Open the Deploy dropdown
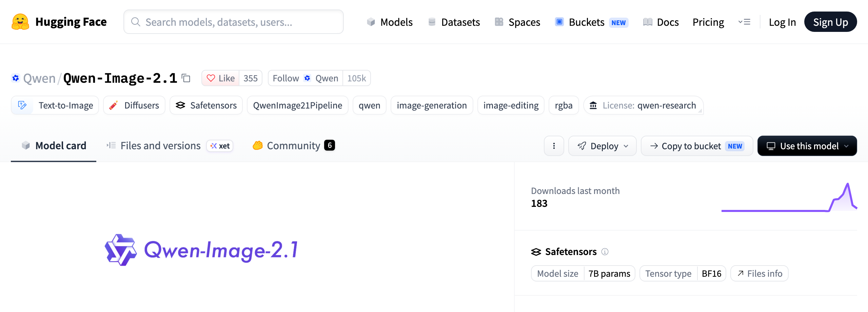Screen dimensions: 868x312 coord(603,146)
